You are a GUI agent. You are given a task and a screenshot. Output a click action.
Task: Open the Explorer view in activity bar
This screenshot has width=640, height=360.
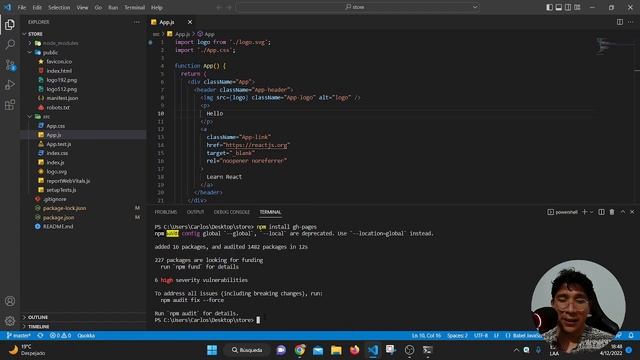tap(10, 24)
